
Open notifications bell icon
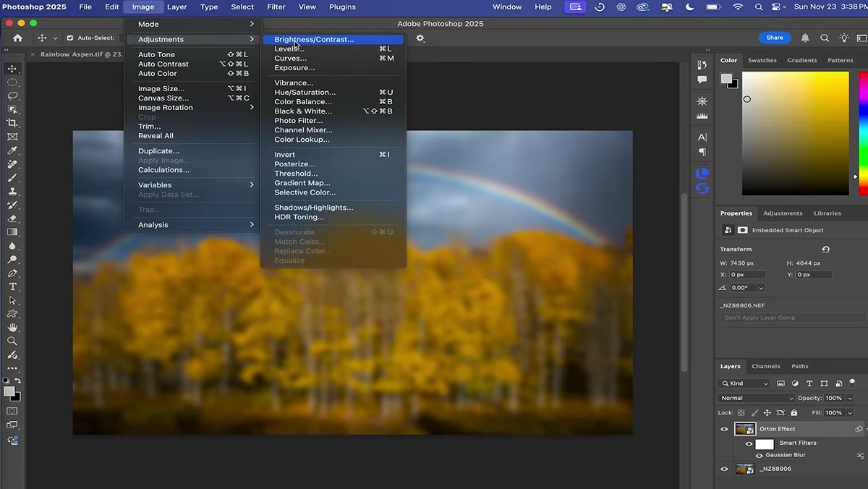(x=805, y=38)
